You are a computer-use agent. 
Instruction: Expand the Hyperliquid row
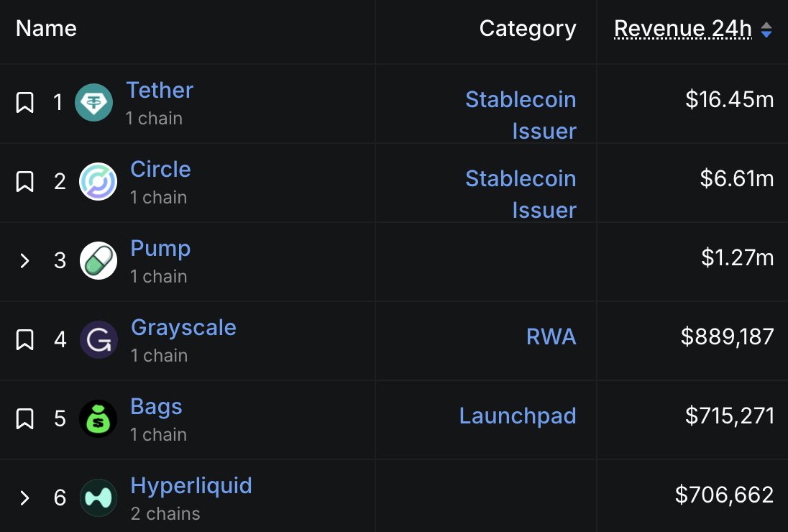pyautogui.click(x=25, y=497)
